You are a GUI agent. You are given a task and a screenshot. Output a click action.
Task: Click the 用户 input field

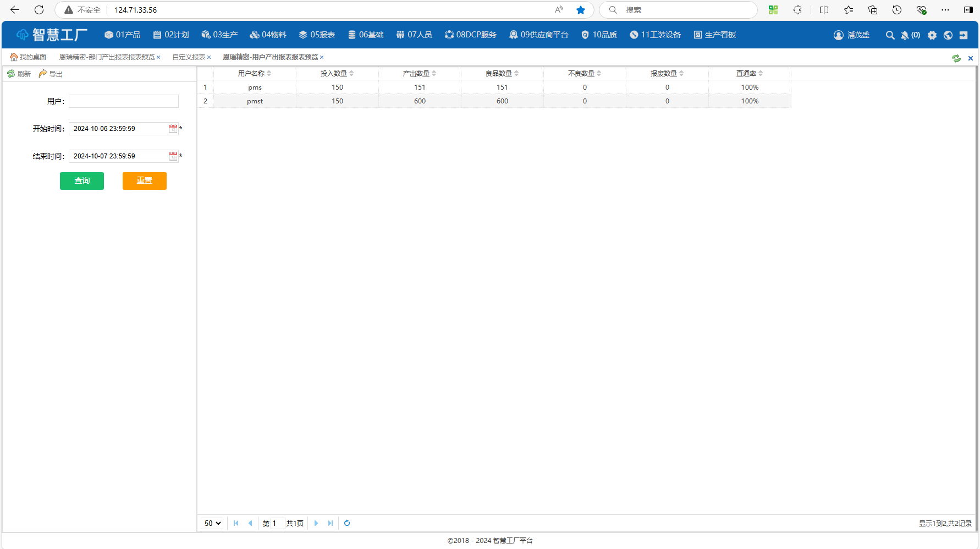coord(124,101)
